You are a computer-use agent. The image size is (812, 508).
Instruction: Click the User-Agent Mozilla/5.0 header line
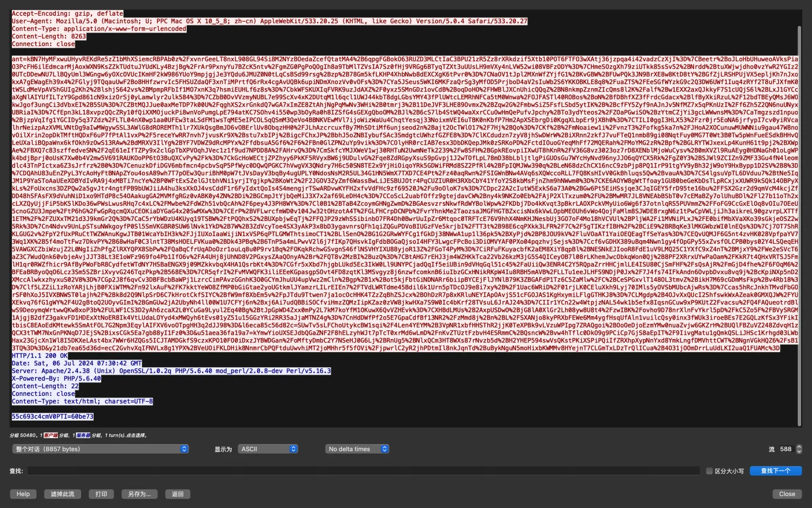click(x=270, y=21)
